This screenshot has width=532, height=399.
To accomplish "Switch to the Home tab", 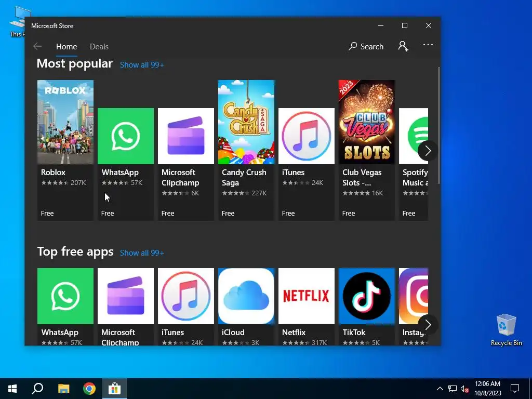I will (x=66, y=46).
